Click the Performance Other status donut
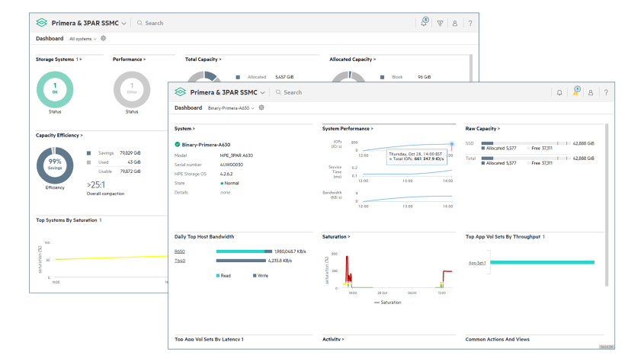Image resolution: width=644 pixels, height=362 pixels. pos(132,90)
